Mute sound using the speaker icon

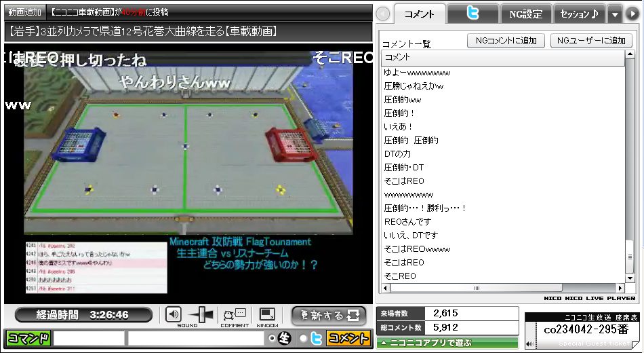tap(174, 315)
